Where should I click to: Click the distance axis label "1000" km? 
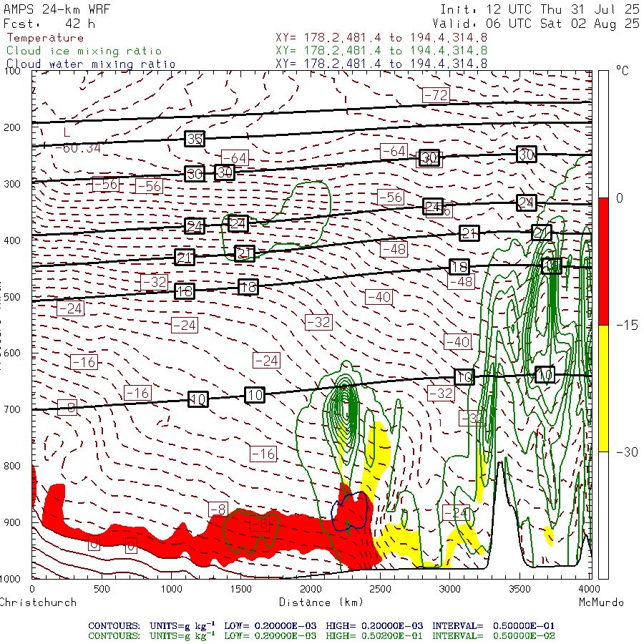(x=171, y=589)
